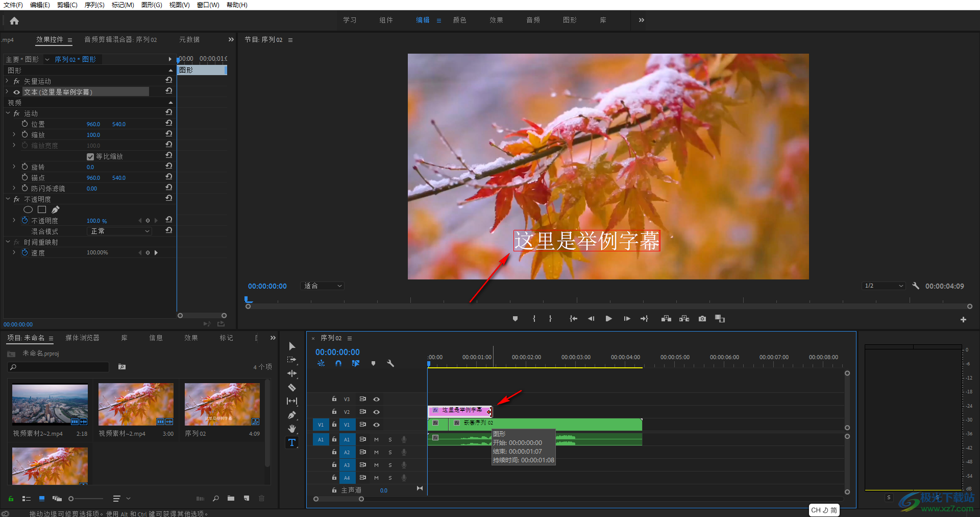Click Mark Out bracket button
Image resolution: width=980 pixels, height=517 pixels.
click(550, 319)
